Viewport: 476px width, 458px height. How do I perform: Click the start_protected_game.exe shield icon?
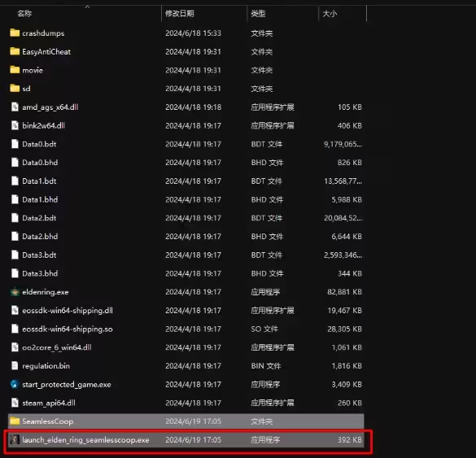[x=15, y=384]
